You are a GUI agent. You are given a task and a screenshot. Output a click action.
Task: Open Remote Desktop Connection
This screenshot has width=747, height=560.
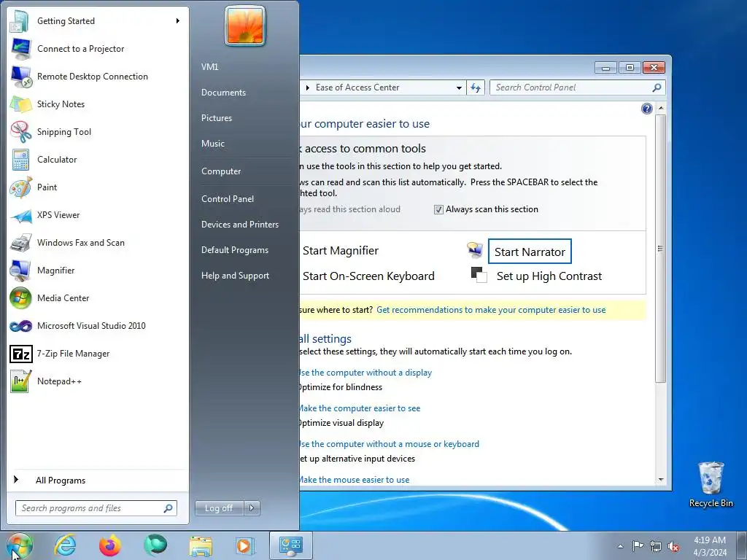tap(98, 76)
